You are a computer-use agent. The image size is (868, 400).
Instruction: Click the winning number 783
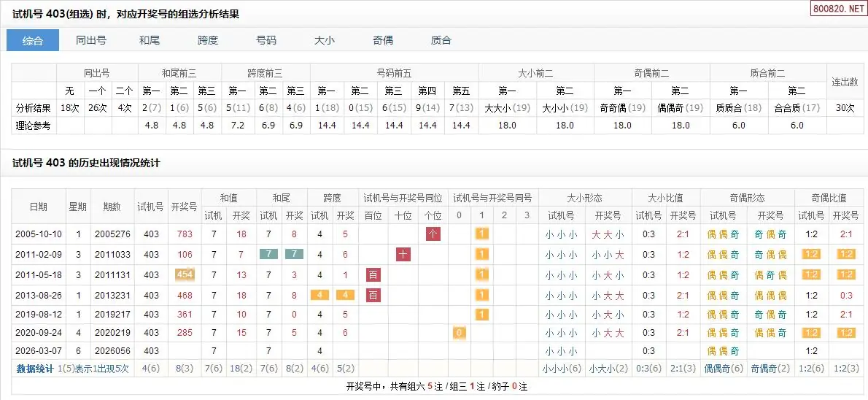click(184, 234)
